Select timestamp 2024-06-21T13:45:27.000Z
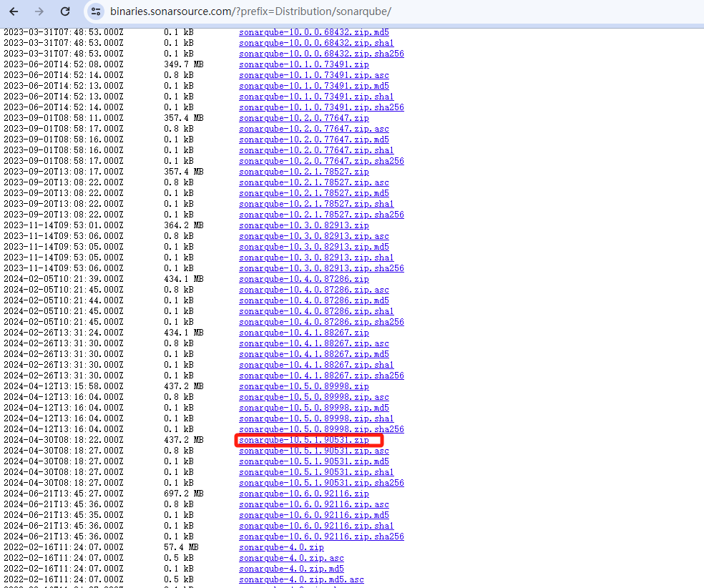The width and height of the screenshot is (704, 588). point(64,494)
